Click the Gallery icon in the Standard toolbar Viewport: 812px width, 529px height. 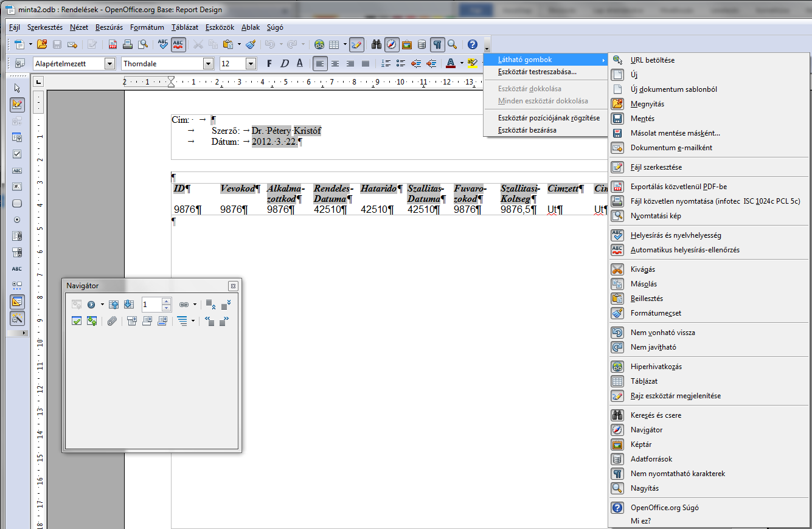coord(407,44)
